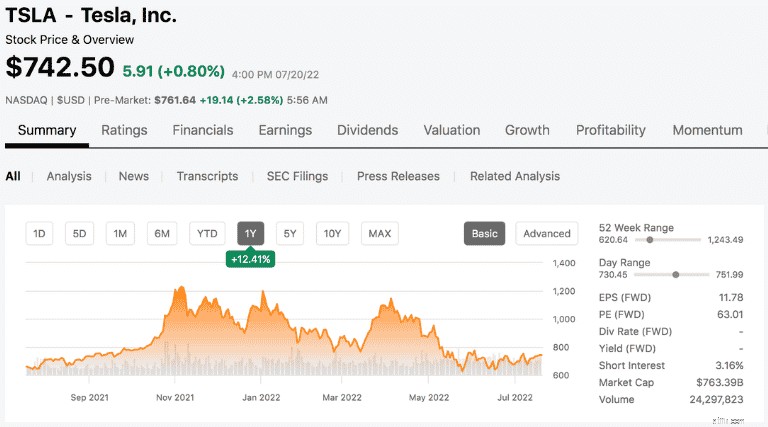Open the Valuation tab
Image resolution: width=768 pixels, height=427 pixels.
point(452,130)
